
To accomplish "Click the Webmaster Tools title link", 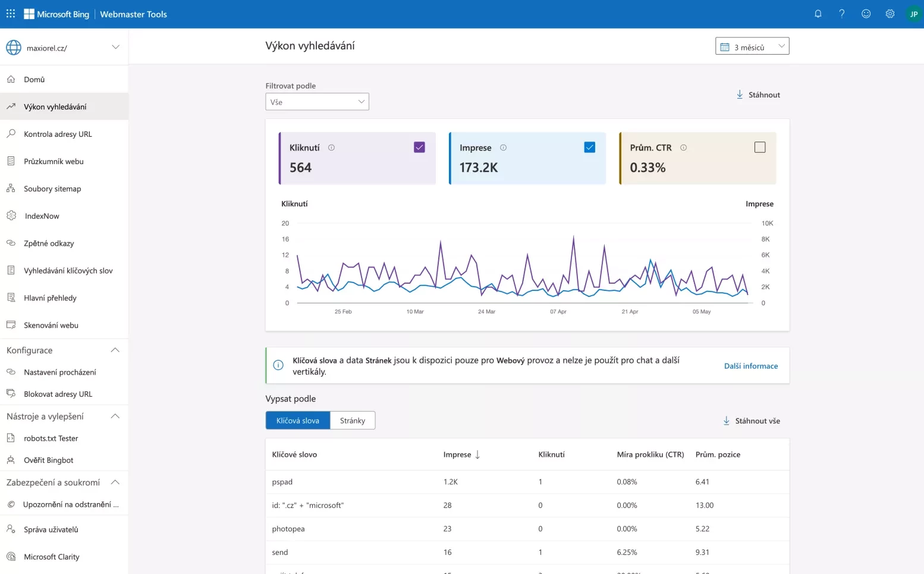I will tap(134, 14).
